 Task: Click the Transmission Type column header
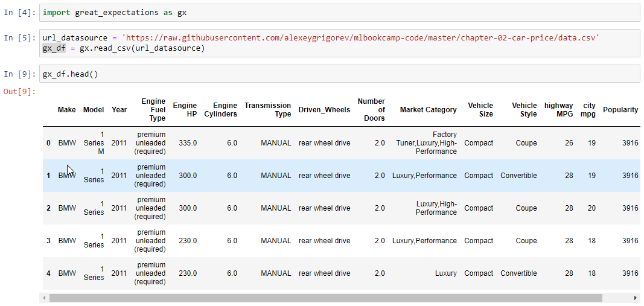(267, 110)
